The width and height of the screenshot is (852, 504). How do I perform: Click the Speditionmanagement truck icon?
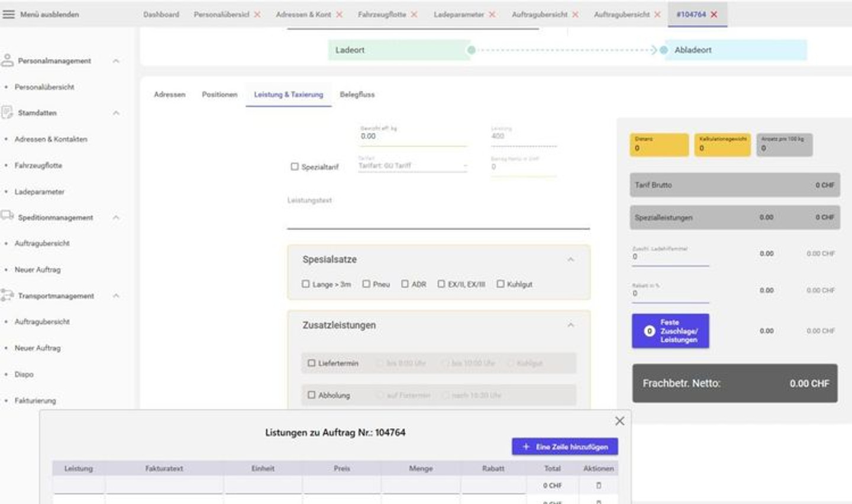click(7, 217)
